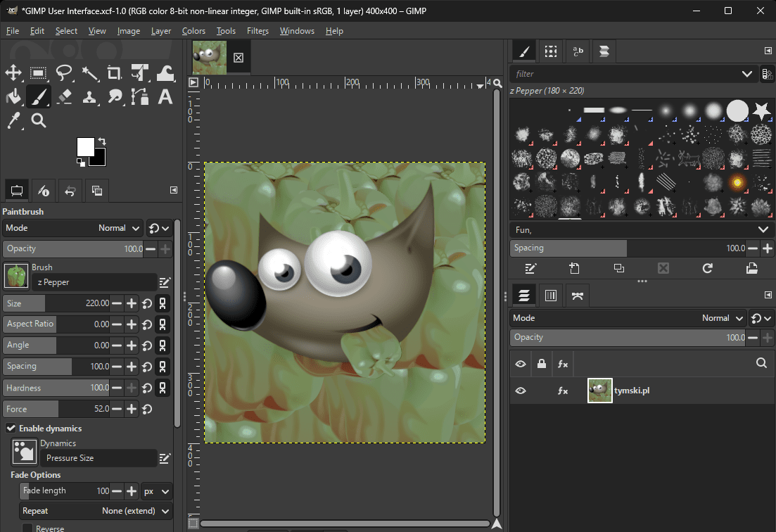Create a new brush in Brushes panel
The image size is (776, 532).
coord(574,269)
